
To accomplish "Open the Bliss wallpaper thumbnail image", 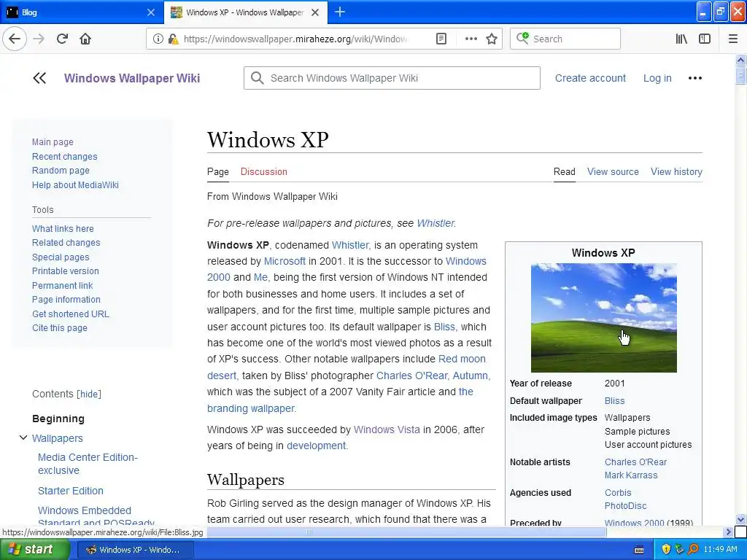I will coord(603,318).
